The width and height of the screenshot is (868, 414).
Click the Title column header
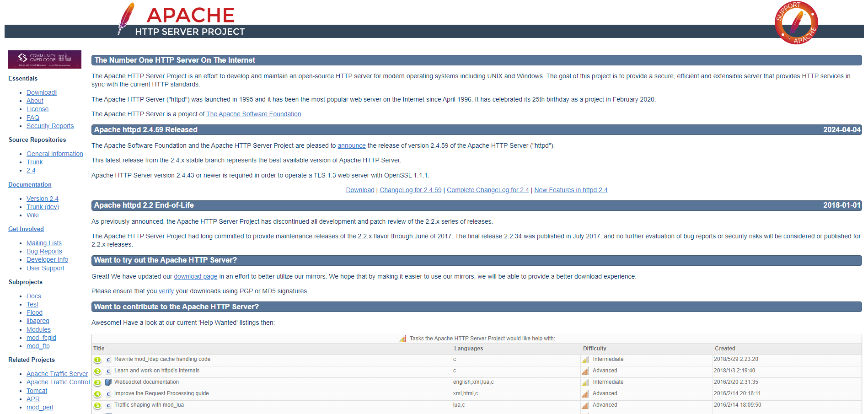tap(99, 348)
